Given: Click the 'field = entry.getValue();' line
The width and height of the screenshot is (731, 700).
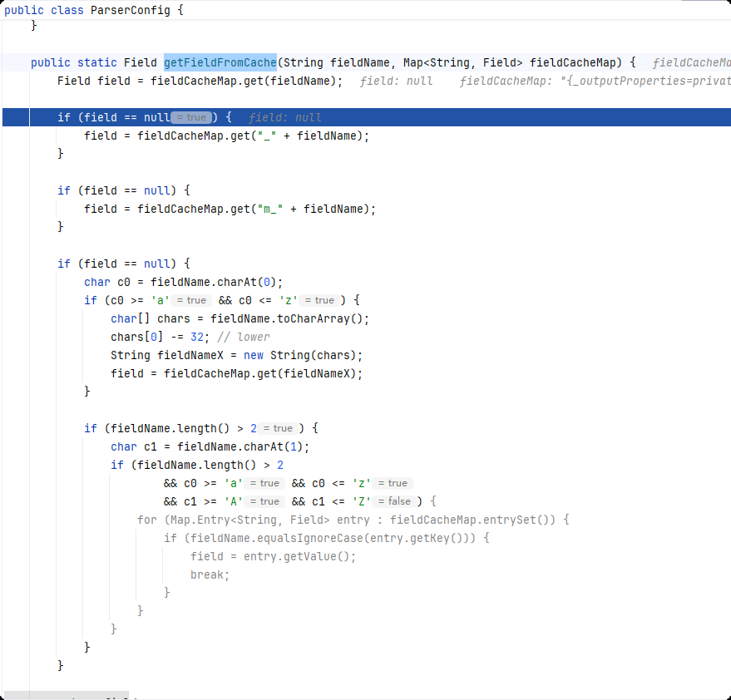Looking at the screenshot, I should [x=273, y=556].
